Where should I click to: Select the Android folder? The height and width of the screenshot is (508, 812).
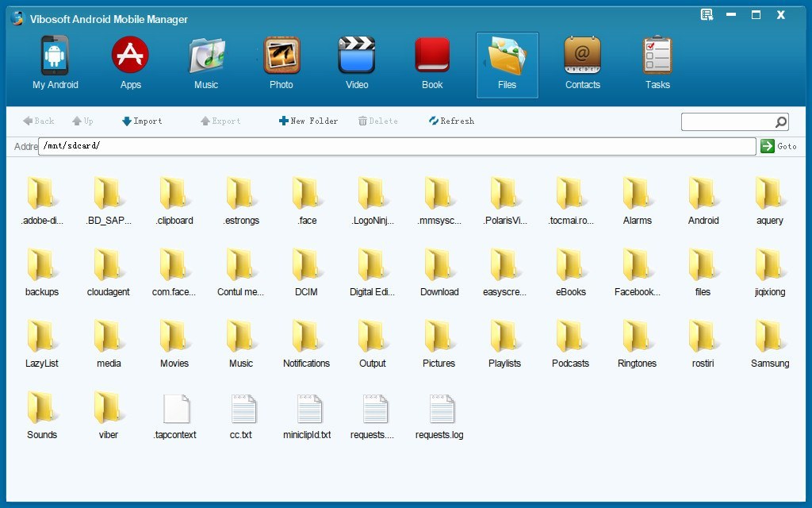point(703,201)
